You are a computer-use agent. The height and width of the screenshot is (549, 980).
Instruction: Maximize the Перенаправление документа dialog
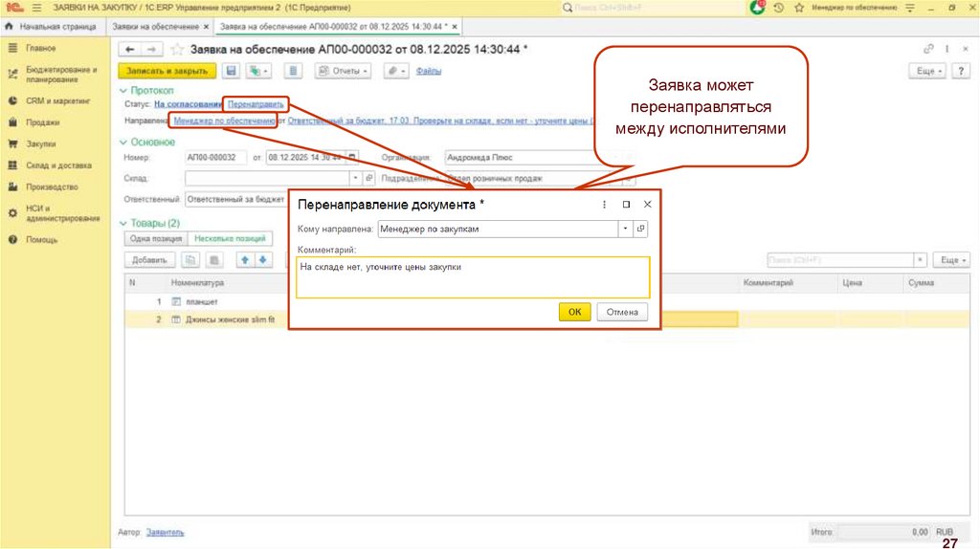tap(626, 205)
